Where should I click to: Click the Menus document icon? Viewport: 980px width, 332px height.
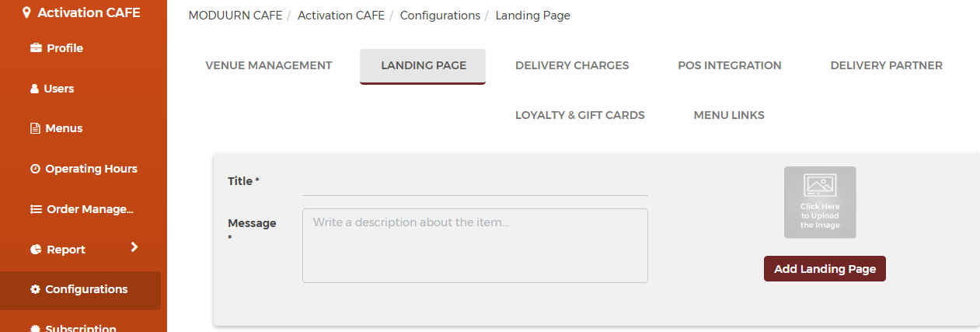pos(35,128)
